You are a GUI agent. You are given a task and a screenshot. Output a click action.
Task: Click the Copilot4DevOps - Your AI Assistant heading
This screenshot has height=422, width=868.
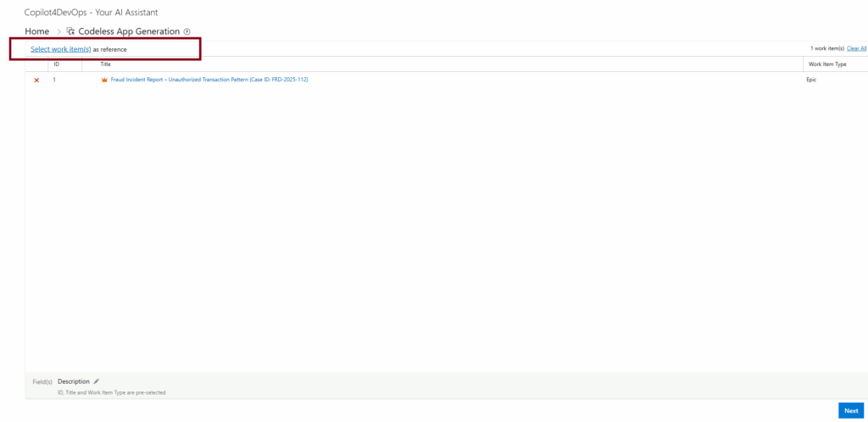click(92, 12)
